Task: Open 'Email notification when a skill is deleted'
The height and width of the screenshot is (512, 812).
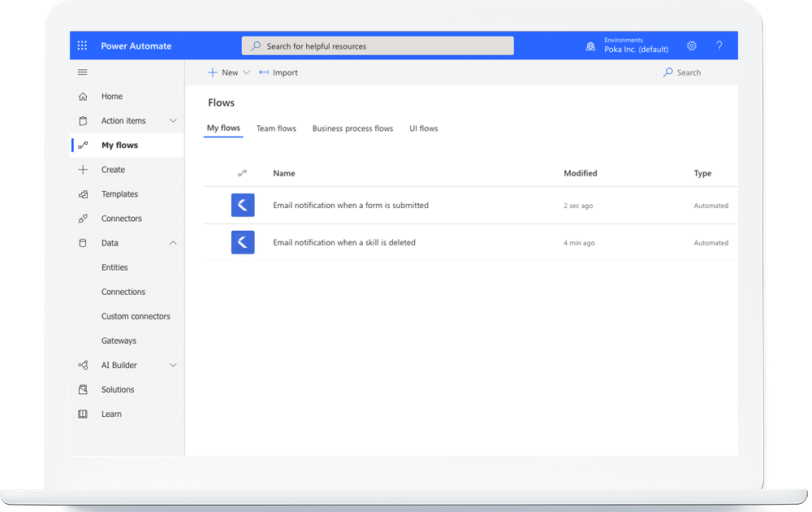Action: (x=344, y=242)
